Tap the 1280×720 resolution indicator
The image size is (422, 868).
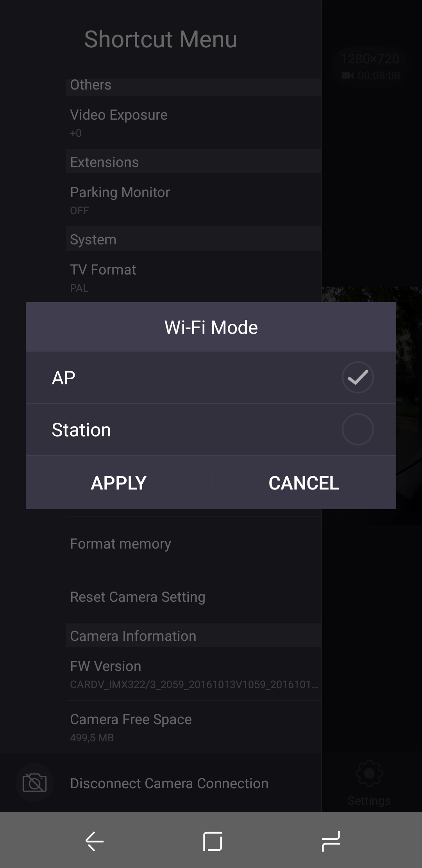370,59
